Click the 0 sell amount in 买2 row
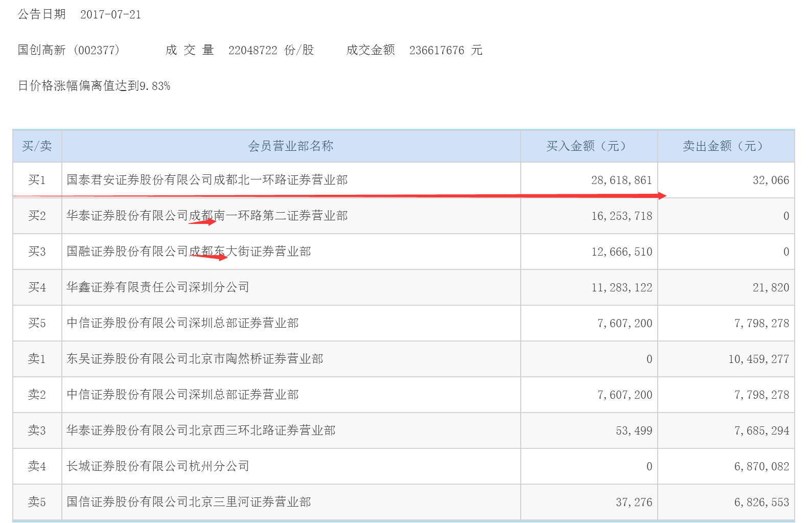The height and width of the screenshot is (523, 812). (x=786, y=216)
